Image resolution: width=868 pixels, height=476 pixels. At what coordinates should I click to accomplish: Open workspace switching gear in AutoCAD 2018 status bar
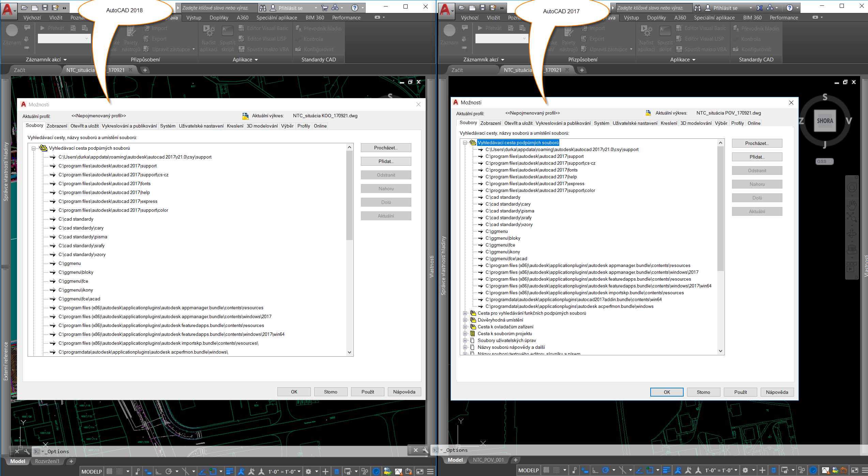pos(308,472)
